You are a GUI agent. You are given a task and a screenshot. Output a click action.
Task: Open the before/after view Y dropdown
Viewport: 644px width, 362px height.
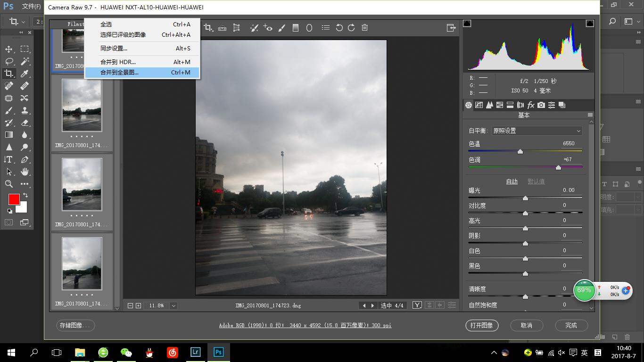(x=417, y=305)
